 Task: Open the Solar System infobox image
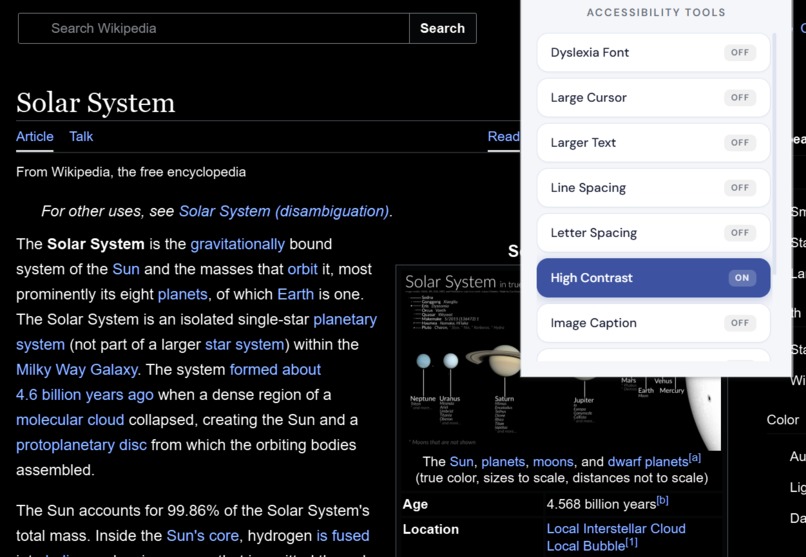(x=560, y=360)
